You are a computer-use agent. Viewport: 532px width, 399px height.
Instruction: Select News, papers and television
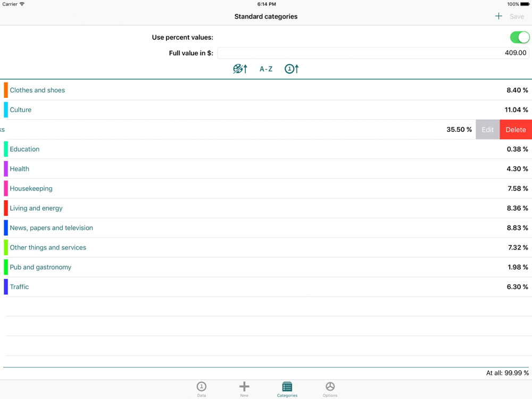click(x=266, y=228)
